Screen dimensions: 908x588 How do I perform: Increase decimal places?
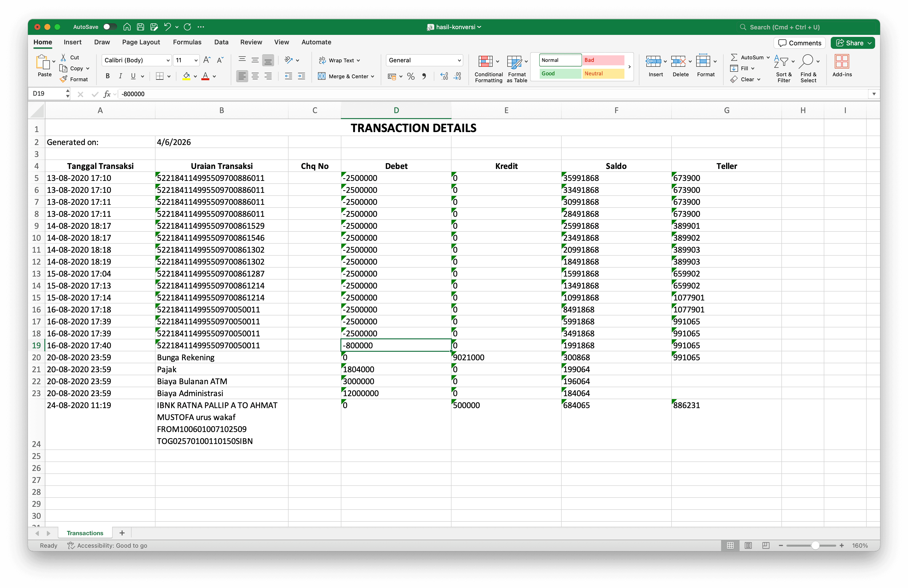coord(444,76)
